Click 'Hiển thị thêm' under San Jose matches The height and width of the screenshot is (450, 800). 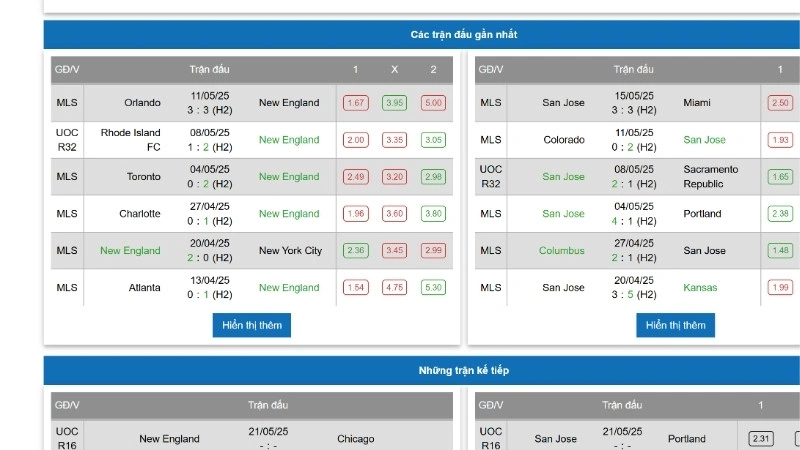point(676,325)
